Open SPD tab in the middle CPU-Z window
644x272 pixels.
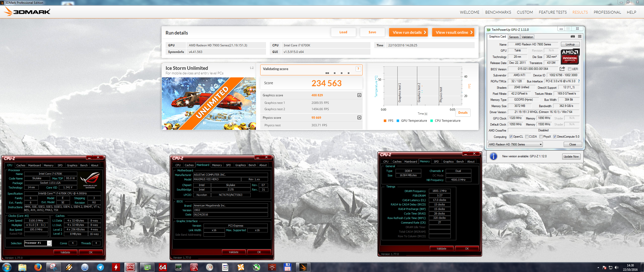[x=228, y=165]
